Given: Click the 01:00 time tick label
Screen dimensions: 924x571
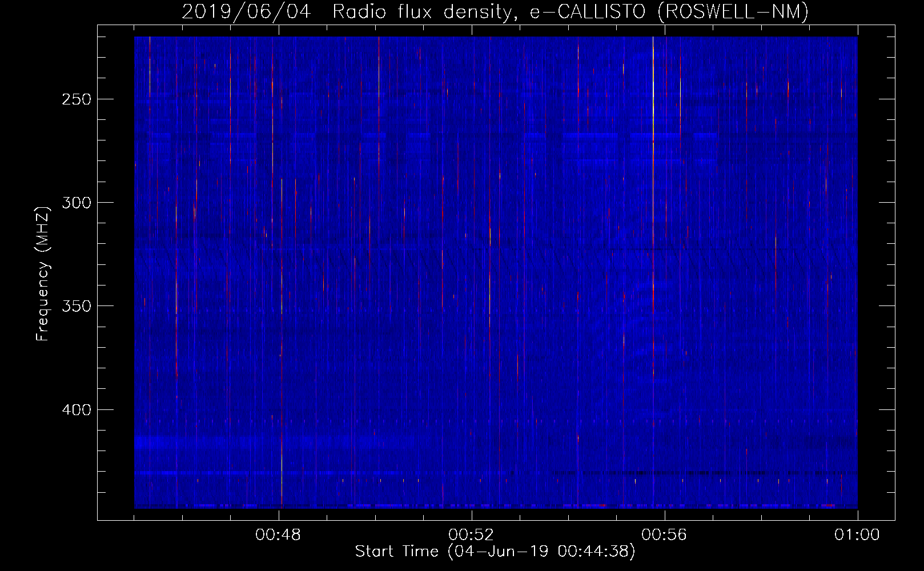Looking at the screenshot, I should (x=857, y=535).
